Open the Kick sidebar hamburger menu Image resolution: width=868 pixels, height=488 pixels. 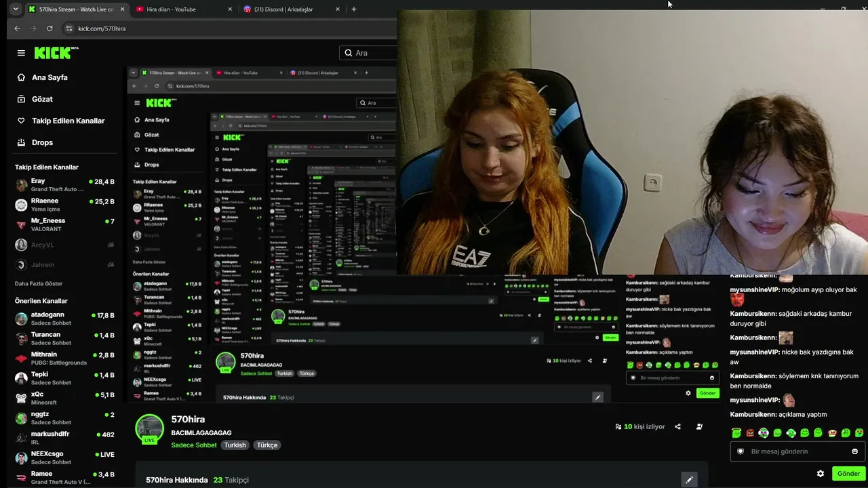pyautogui.click(x=21, y=53)
